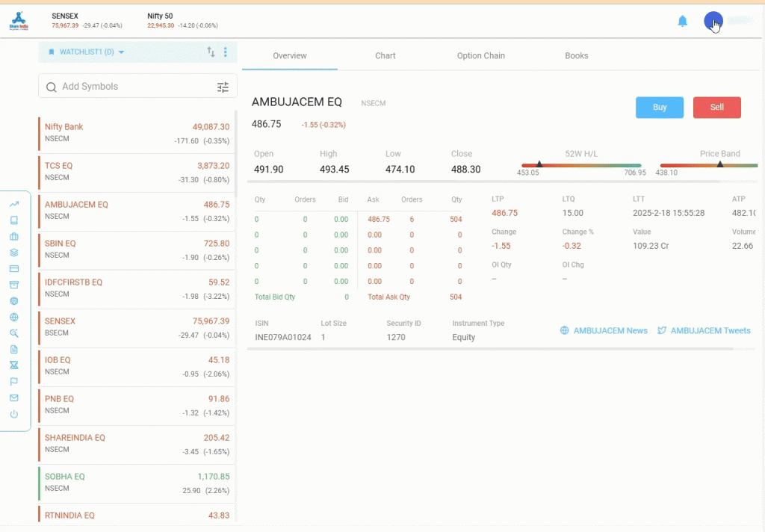Screen dimensions: 765x532
Task: Click the Price Band range marker
Action: (720, 164)
